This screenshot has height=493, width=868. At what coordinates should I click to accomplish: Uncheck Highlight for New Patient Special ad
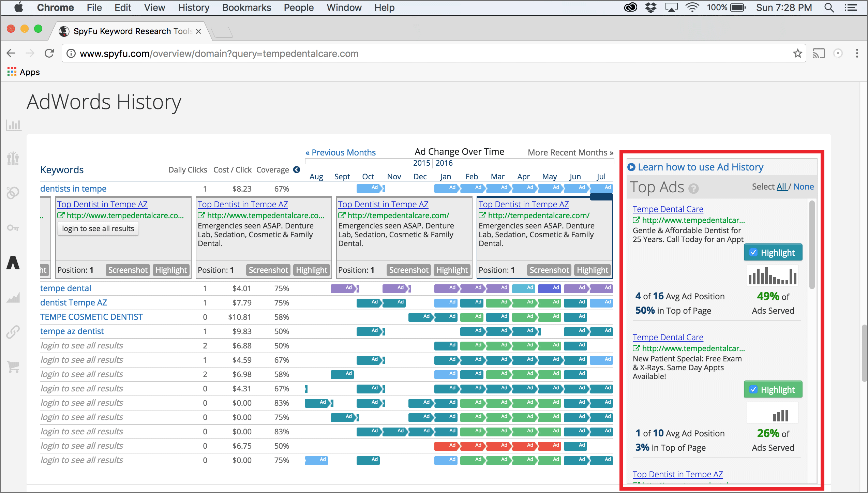[773, 390]
